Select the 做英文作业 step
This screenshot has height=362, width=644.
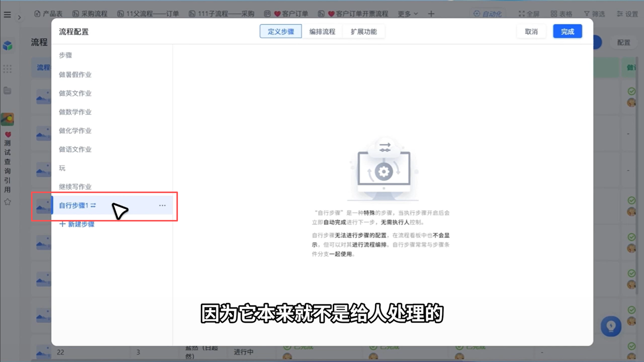click(112, 93)
